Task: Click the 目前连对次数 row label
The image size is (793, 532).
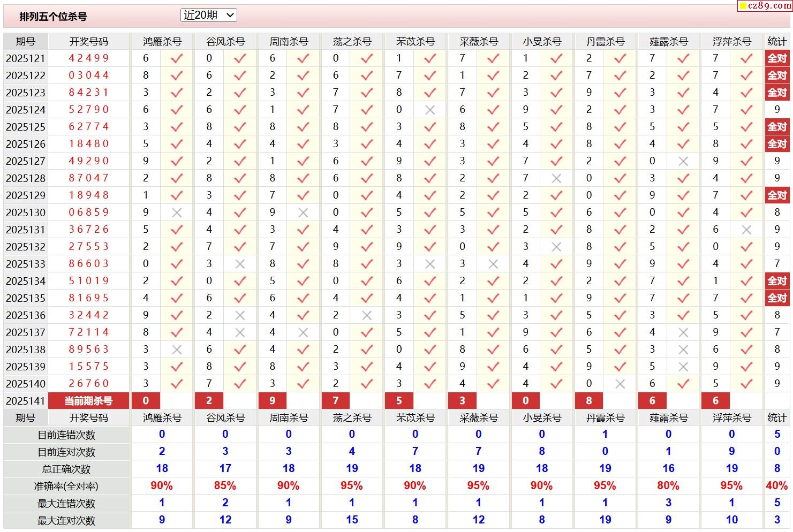Action: tap(66, 452)
